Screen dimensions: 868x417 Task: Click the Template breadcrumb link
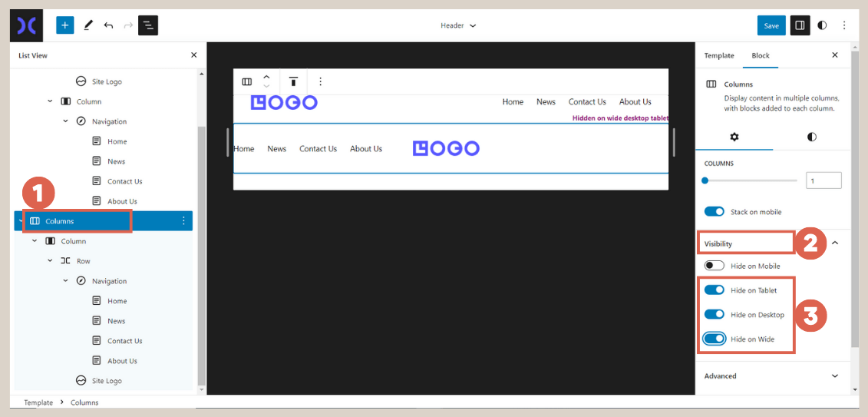(x=38, y=402)
